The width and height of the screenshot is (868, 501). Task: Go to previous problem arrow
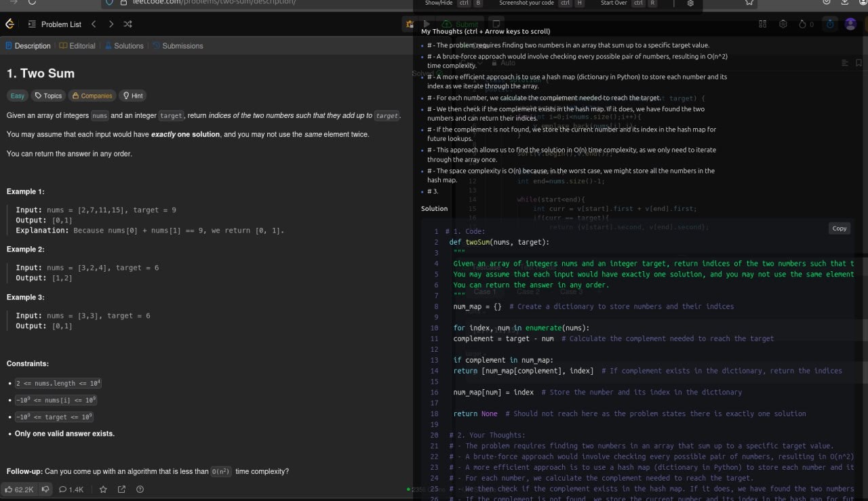point(94,24)
